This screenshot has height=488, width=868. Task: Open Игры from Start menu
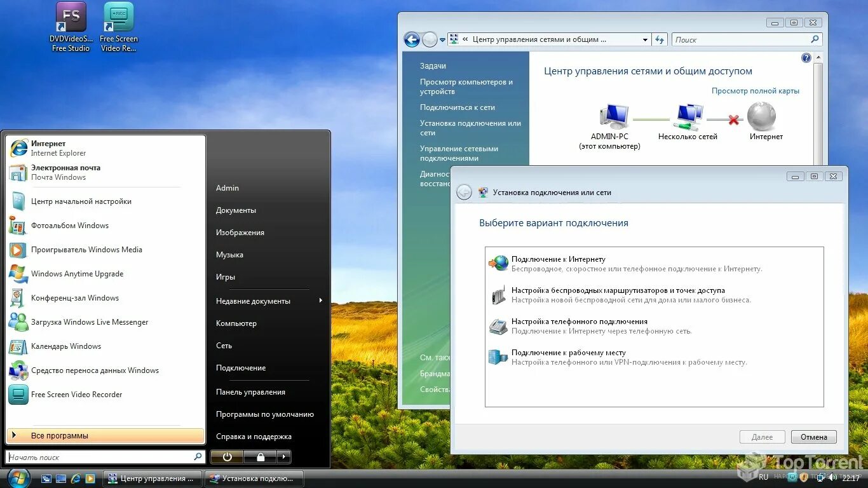(226, 277)
